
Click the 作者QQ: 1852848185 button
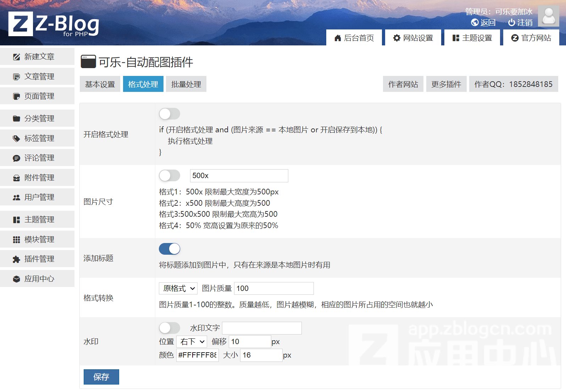click(x=514, y=84)
